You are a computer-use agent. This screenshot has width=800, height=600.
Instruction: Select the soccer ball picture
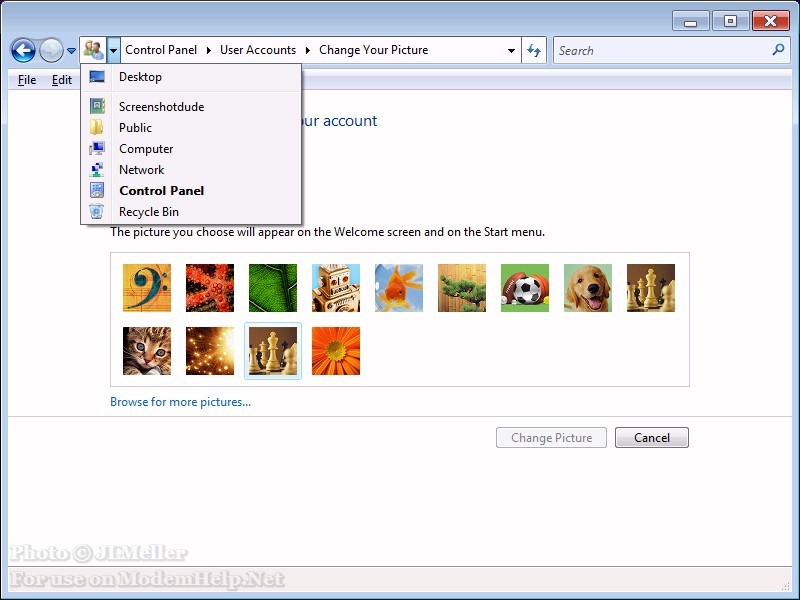pos(525,288)
